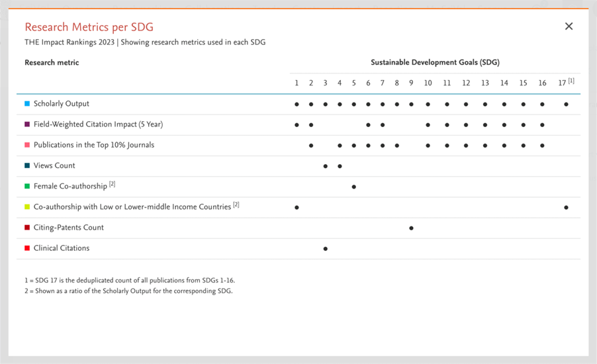The height and width of the screenshot is (364, 597).
Task: Click the Views Count dot under SDG 4
Action: pyautogui.click(x=340, y=166)
